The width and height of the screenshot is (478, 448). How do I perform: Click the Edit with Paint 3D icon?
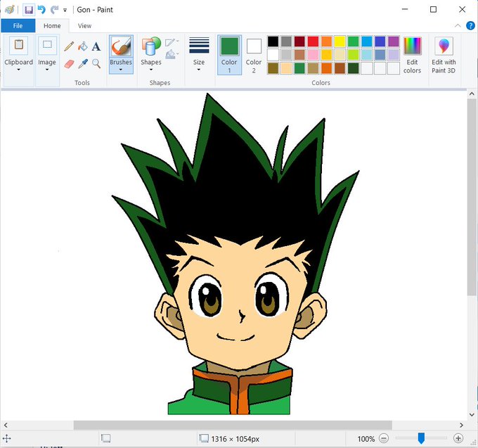coord(444,46)
